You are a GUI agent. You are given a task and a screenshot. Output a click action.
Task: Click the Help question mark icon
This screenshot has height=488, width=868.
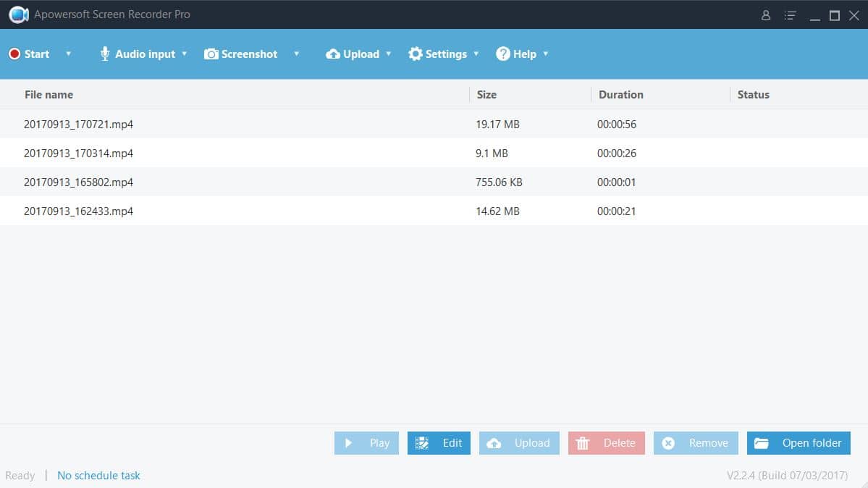coord(502,54)
